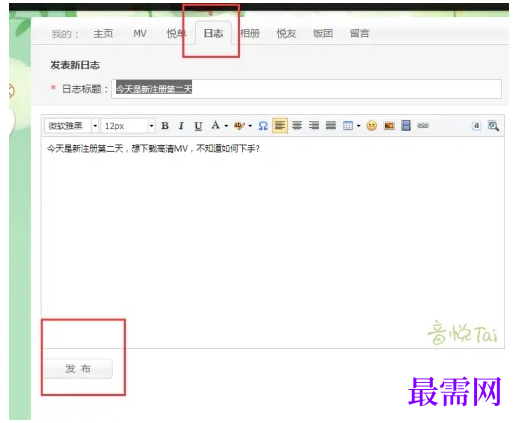Focus the 日志标题 title input field
The image size is (520, 423).
[x=306, y=89]
